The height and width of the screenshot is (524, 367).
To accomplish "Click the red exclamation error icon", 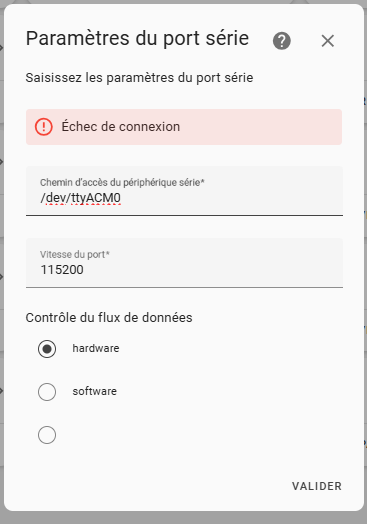I will [x=43, y=127].
